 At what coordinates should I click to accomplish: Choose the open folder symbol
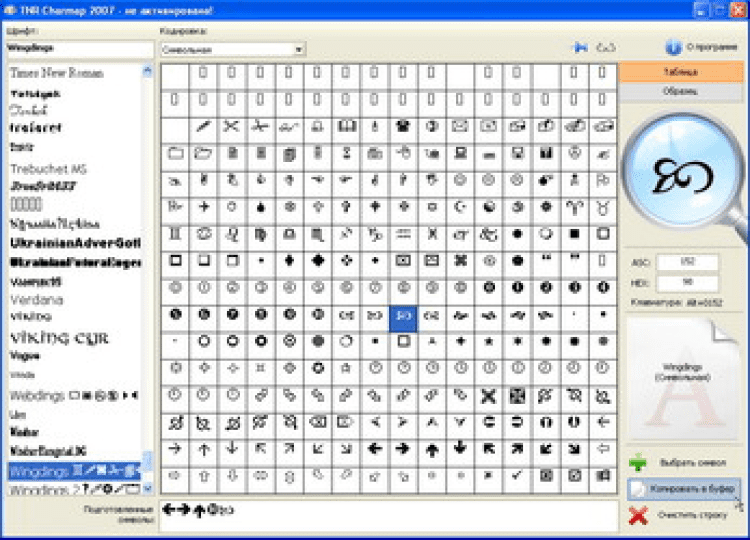coord(203,154)
